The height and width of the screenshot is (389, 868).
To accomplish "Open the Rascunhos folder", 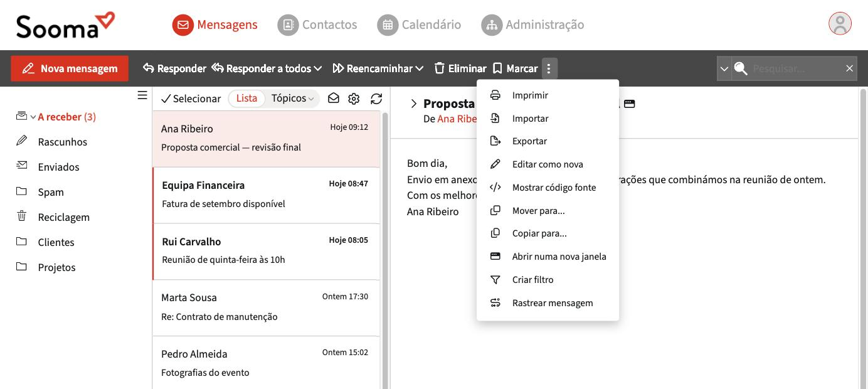I will pyautogui.click(x=62, y=142).
